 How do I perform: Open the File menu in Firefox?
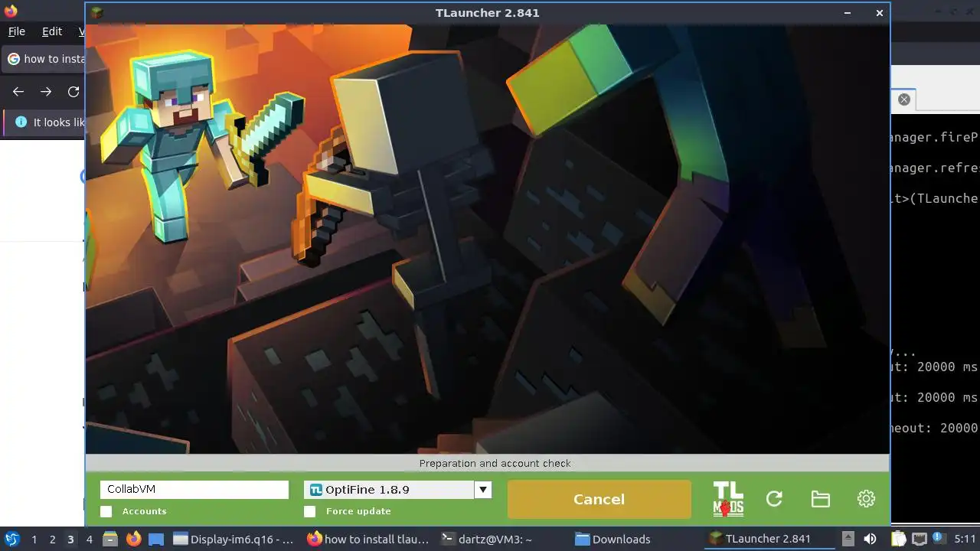click(16, 31)
